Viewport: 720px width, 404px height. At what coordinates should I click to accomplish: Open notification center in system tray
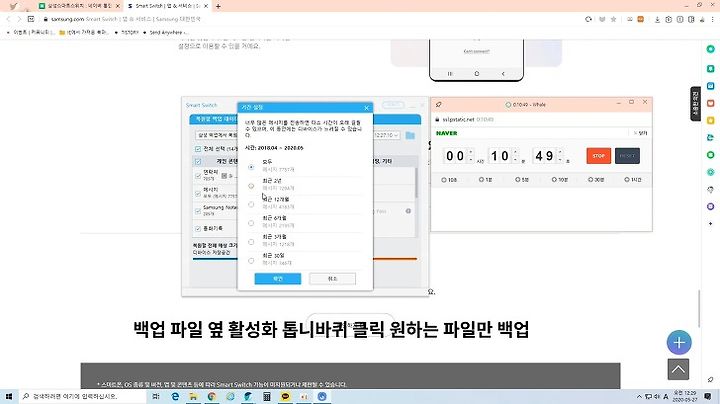(708, 396)
